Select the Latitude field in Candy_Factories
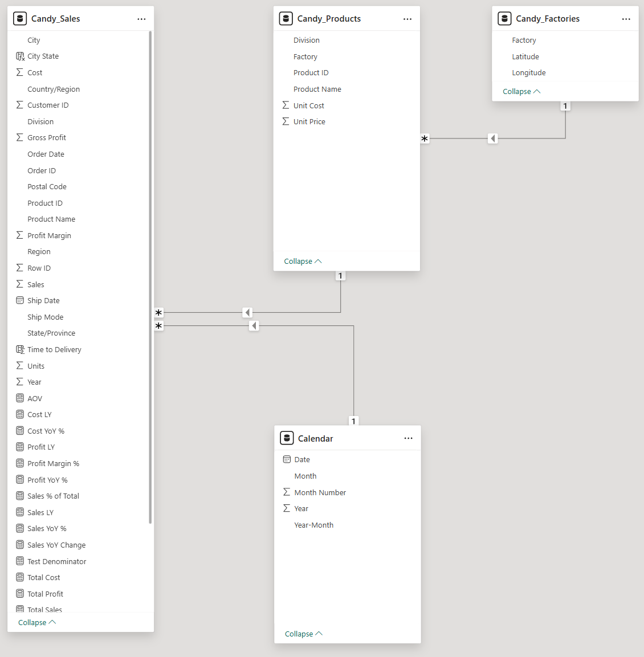The height and width of the screenshot is (657, 644). pos(525,56)
